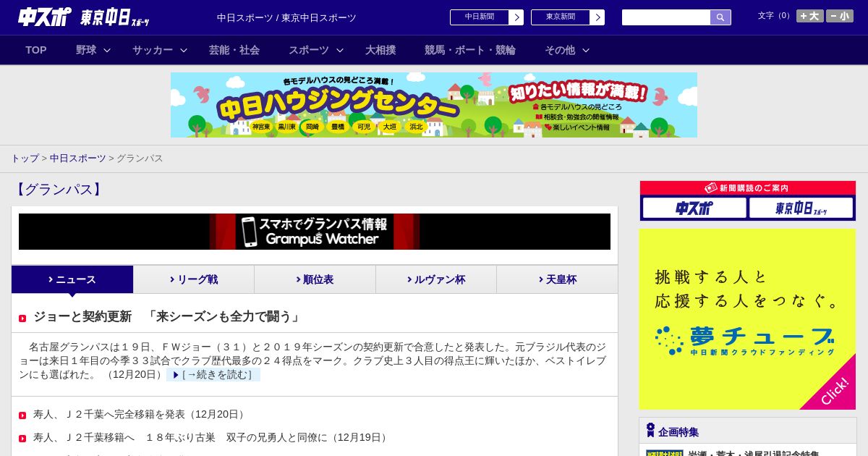Open the 東京新聞 link button
The height and width of the screenshot is (456, 868).
(560, 17)
